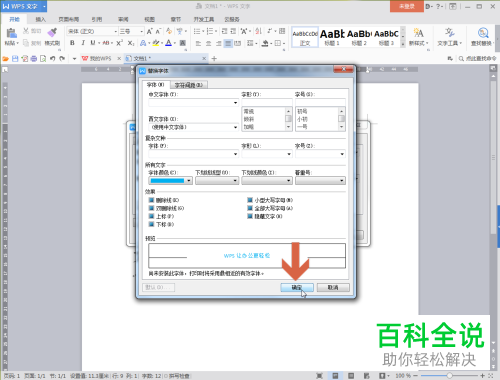Click the Print icon in quick access bar

coord(34,59)
